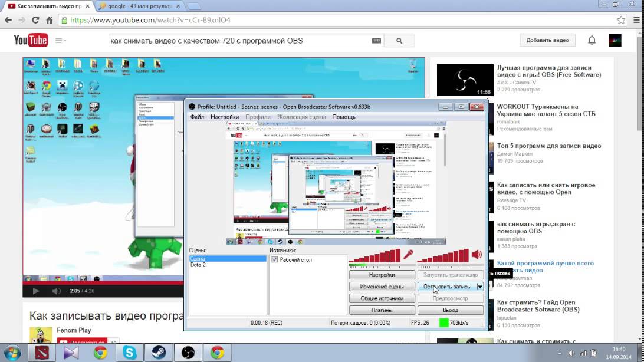Open the Skype taskbar icon
This screenshot has width=644, height=362.
click(129, 353)
